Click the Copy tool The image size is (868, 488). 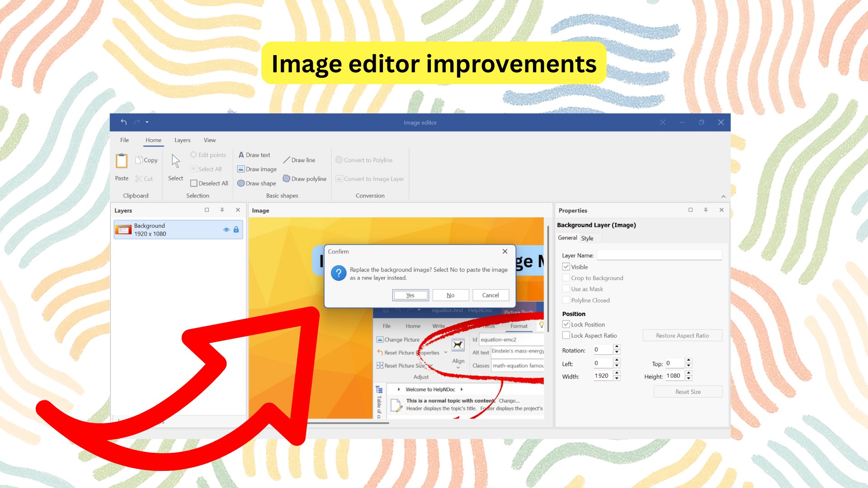[x=146, y=160]
